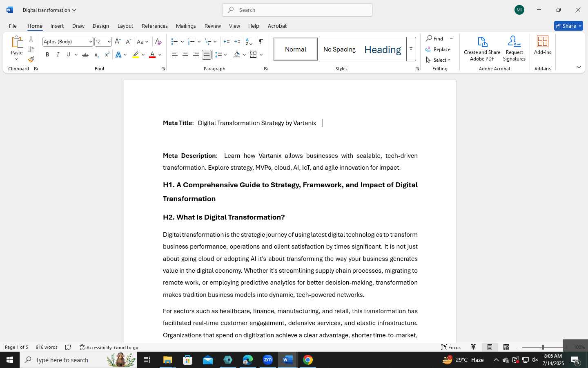
Task: Open Select dropdown in Editing group
Action: click(438, 60)
